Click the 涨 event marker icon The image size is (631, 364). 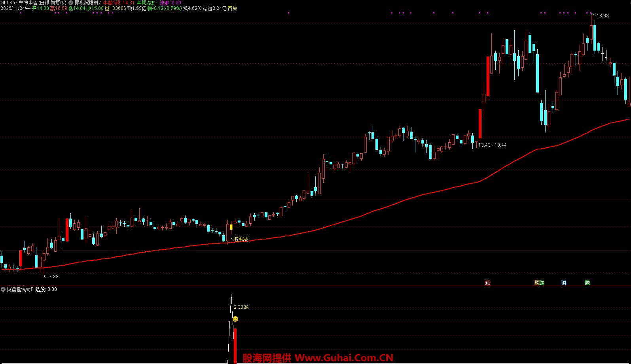(487, 283)
